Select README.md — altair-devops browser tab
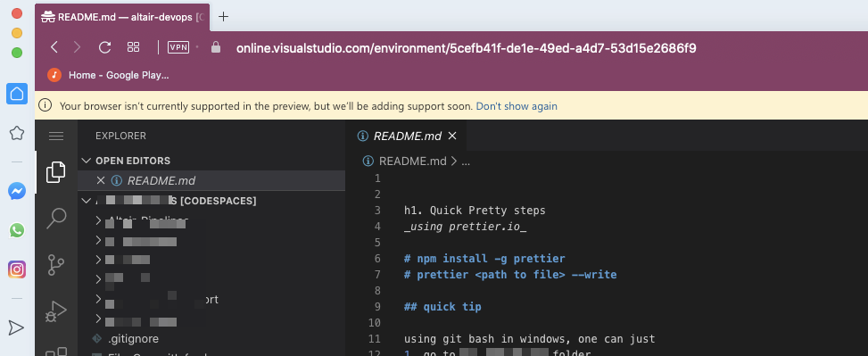 (123, 17)
